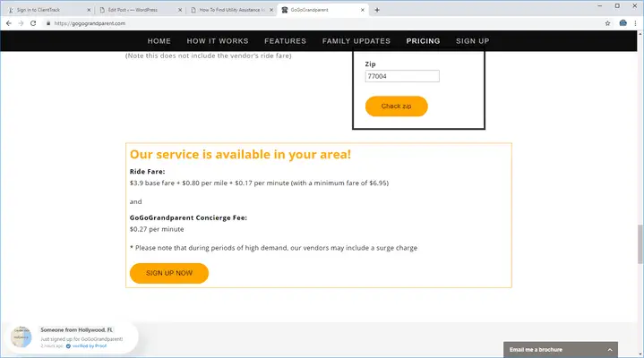This screenshot has width=644, height=358.
Task: Click the $0.27 per minute text
Action: (157, 229)
